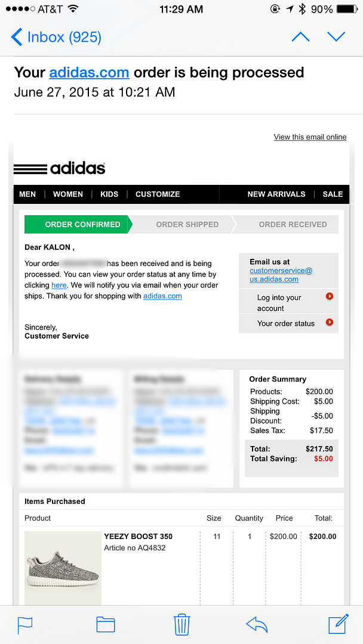
Task: Click the customerservice@us.adidas.com email link
Action: [281, 275]
